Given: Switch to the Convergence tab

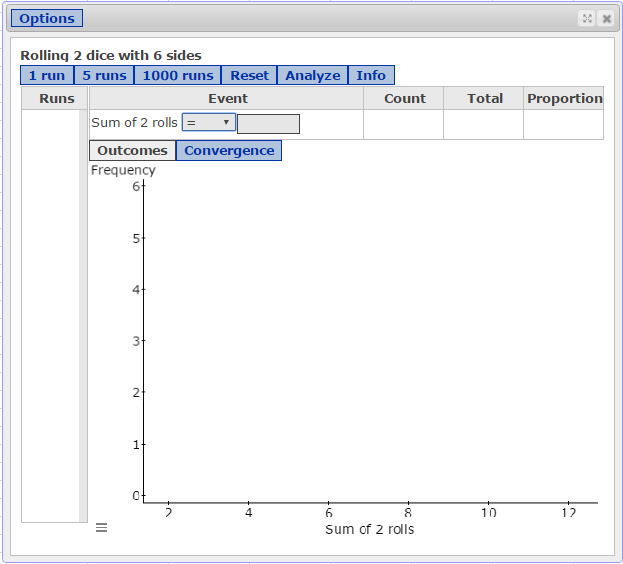Looking at the screenshot, I should [229, 151].
